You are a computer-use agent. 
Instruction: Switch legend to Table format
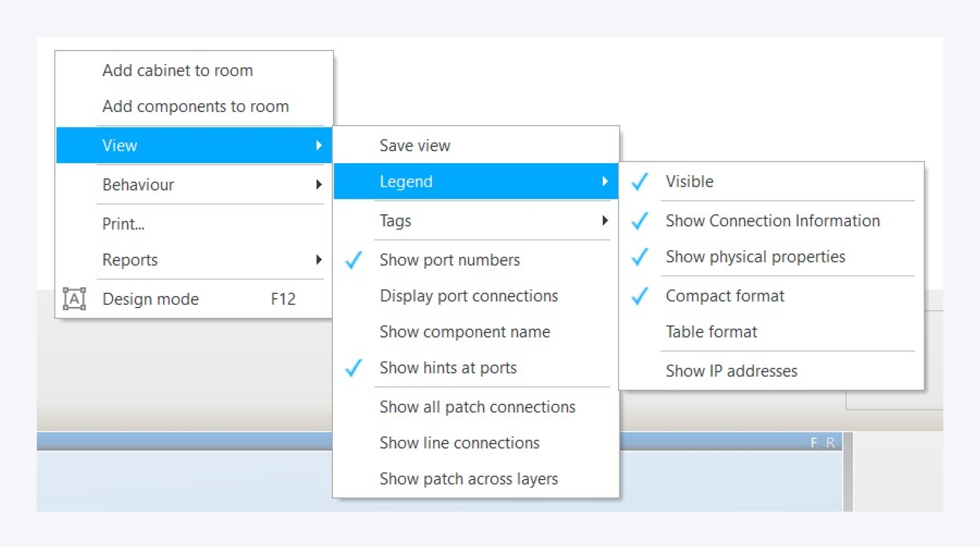(711, 332)
